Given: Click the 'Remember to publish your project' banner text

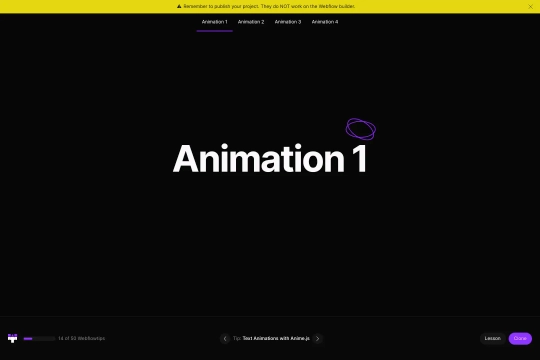Looking at the screenshot, I should pyautogui.click(x=269, y=6).
